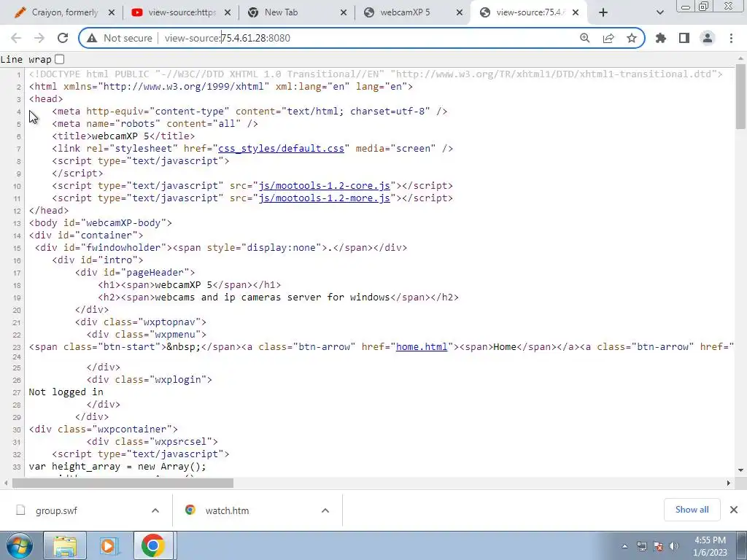Close the YouTube view-source tab
Viewport: 747px width, 560px height.
tap(228, 12)
